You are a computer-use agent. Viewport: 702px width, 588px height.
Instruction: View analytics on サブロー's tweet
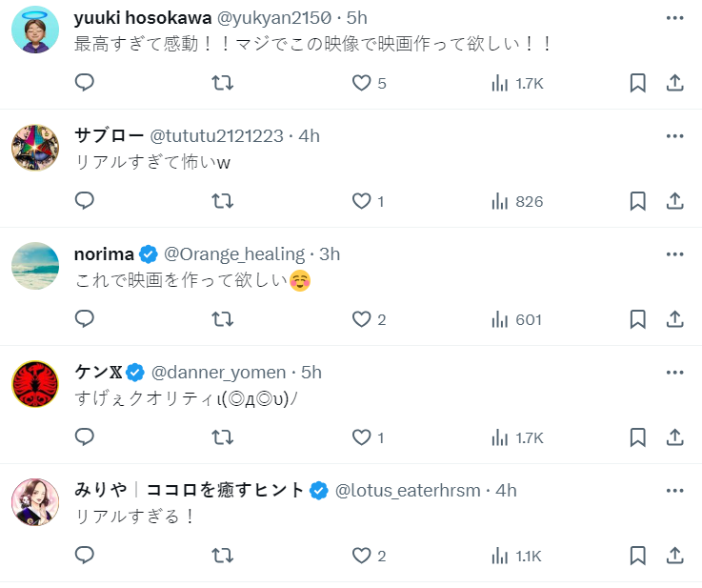coord(515,201)
